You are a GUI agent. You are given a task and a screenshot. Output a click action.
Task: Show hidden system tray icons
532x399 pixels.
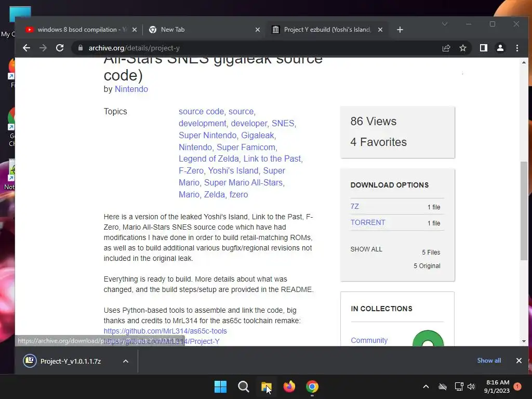point(426,387)
